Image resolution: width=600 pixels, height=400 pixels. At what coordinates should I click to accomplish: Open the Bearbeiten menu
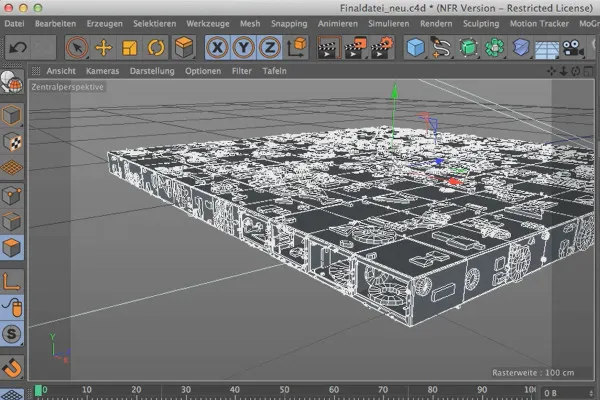(55, 24)
